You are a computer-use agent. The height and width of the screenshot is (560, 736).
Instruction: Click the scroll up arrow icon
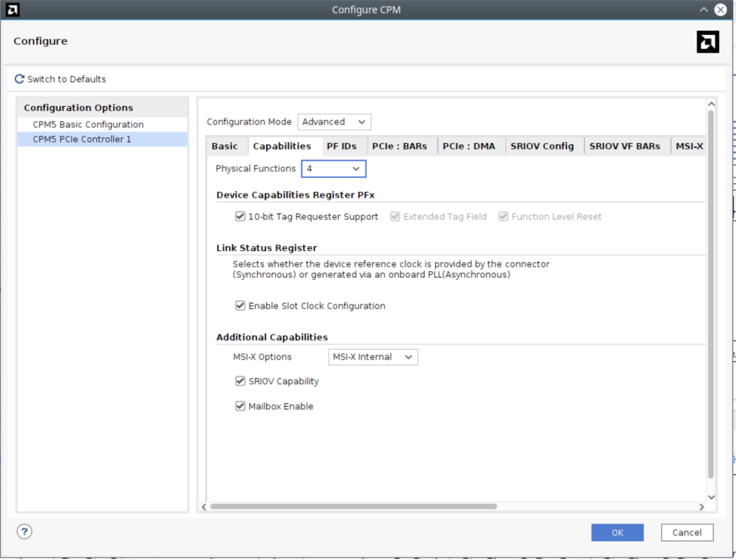pos(712,104)
